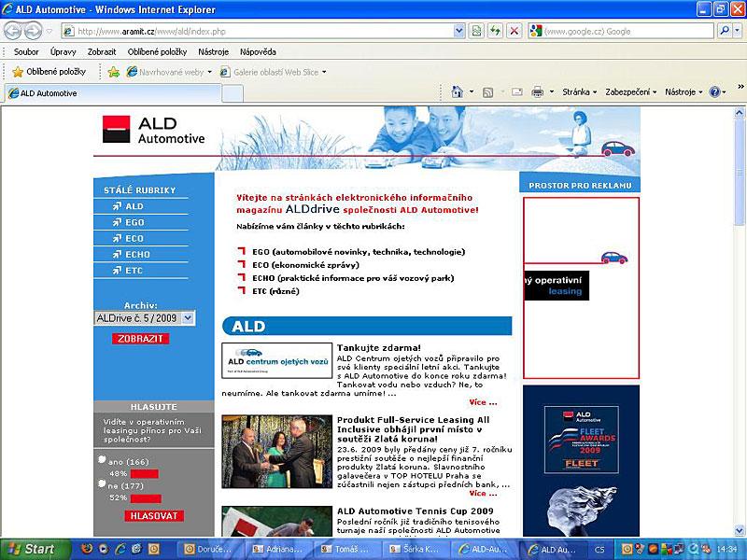Open the Oblíbené položky menu in menu bar
Image resolution: width=747 pixels, height=560 pixels.
click(157, 52)
